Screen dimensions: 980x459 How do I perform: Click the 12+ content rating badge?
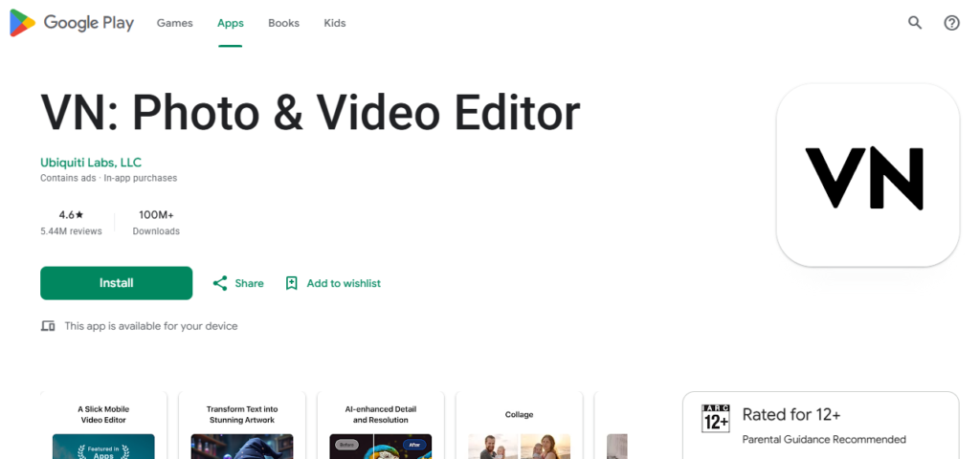pos(716,418)
